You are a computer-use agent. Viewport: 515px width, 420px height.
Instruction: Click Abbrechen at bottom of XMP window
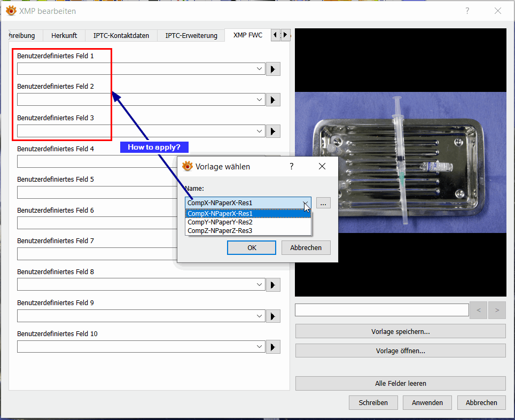(481, 402)
